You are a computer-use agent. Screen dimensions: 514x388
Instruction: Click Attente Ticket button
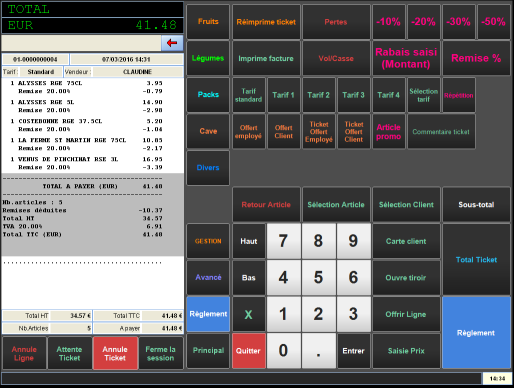[70, 353]
